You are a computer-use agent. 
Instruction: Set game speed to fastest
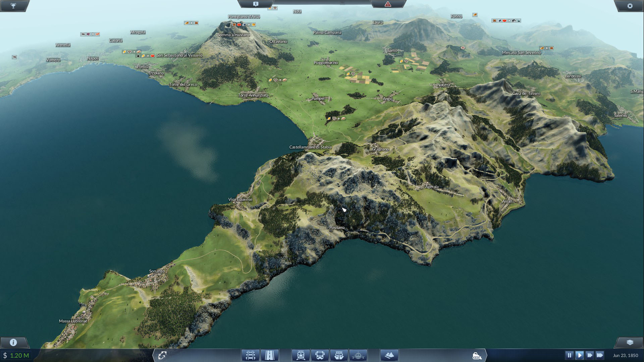(x=600, y=355)
